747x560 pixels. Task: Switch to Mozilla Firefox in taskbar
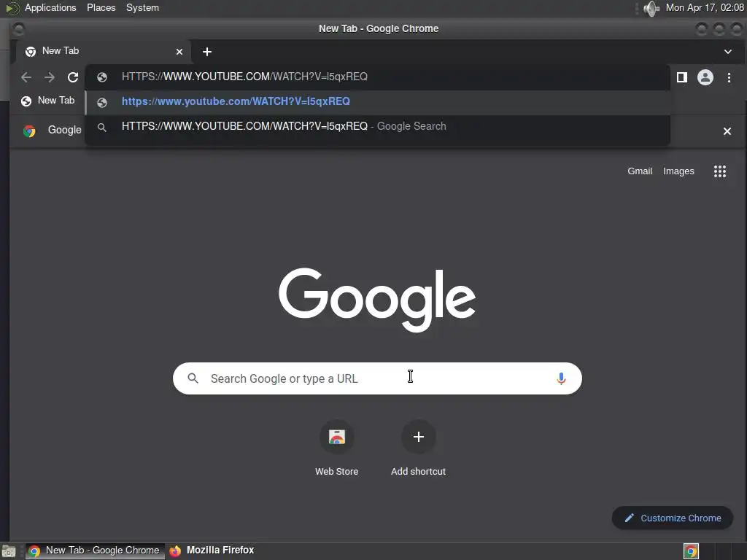tap(212, 551)
